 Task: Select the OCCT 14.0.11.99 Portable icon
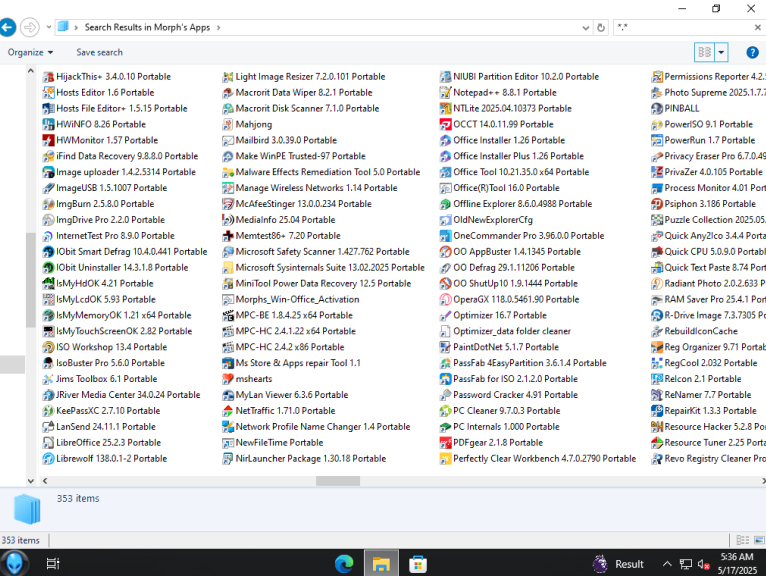[445, 125]
